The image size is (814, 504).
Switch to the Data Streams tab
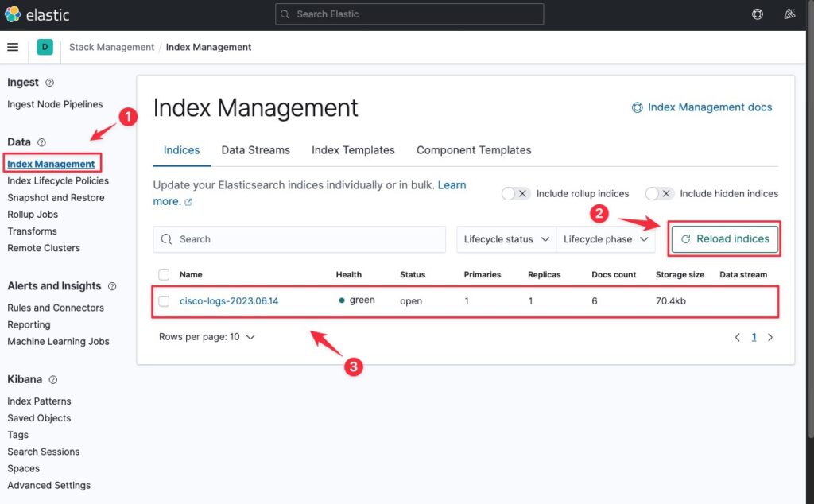255,150
